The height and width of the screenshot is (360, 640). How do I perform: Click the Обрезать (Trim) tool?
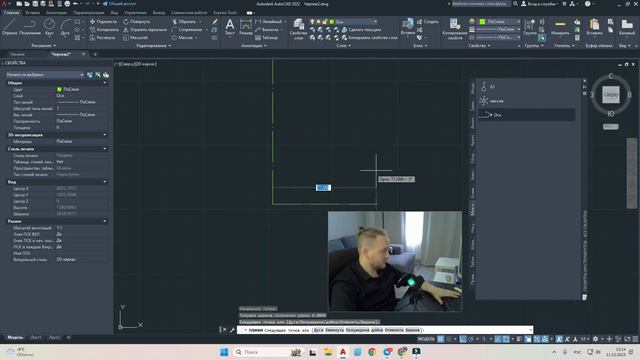(x=184, y=22)
